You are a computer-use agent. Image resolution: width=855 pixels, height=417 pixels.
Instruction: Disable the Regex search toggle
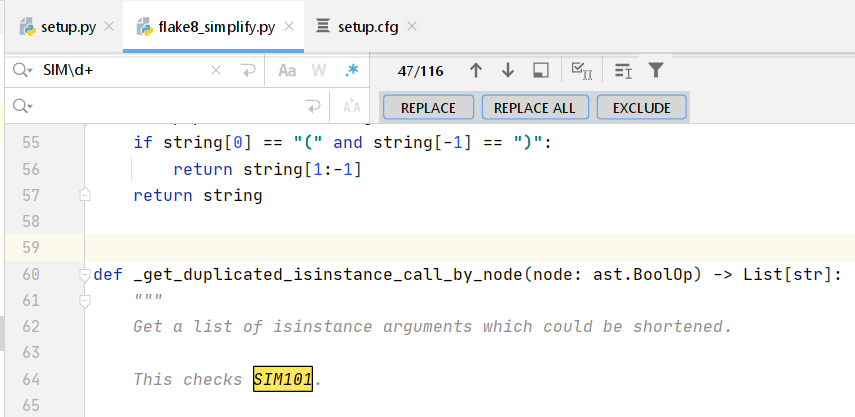click(351, 70)
